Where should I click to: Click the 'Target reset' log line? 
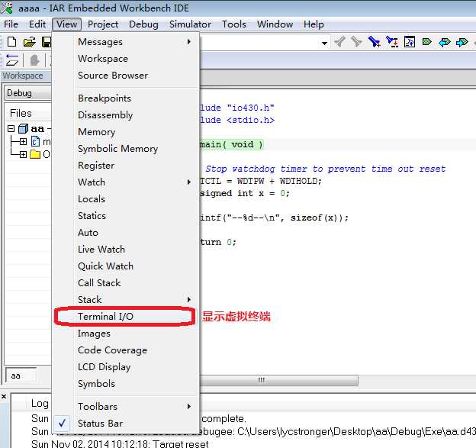120,443
